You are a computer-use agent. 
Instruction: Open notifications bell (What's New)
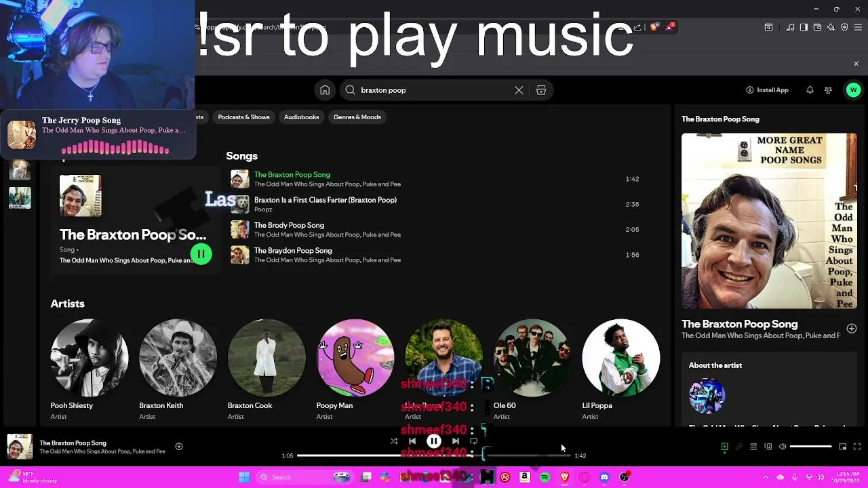click(810, 90)
